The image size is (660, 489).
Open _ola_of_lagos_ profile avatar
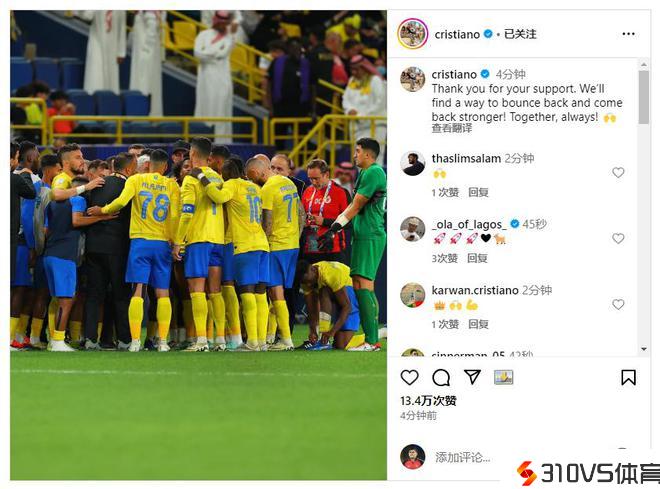[412, 229]
